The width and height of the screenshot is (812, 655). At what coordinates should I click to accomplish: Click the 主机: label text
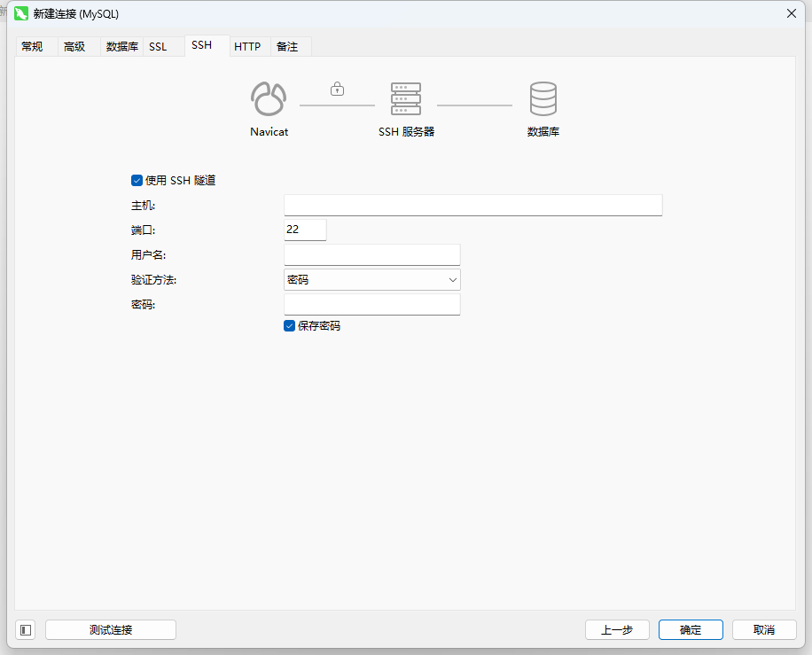(143, 206)
